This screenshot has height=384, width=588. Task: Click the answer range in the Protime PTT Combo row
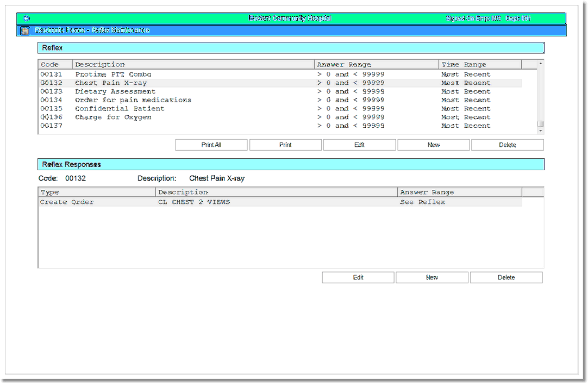(x=351, y=75)
